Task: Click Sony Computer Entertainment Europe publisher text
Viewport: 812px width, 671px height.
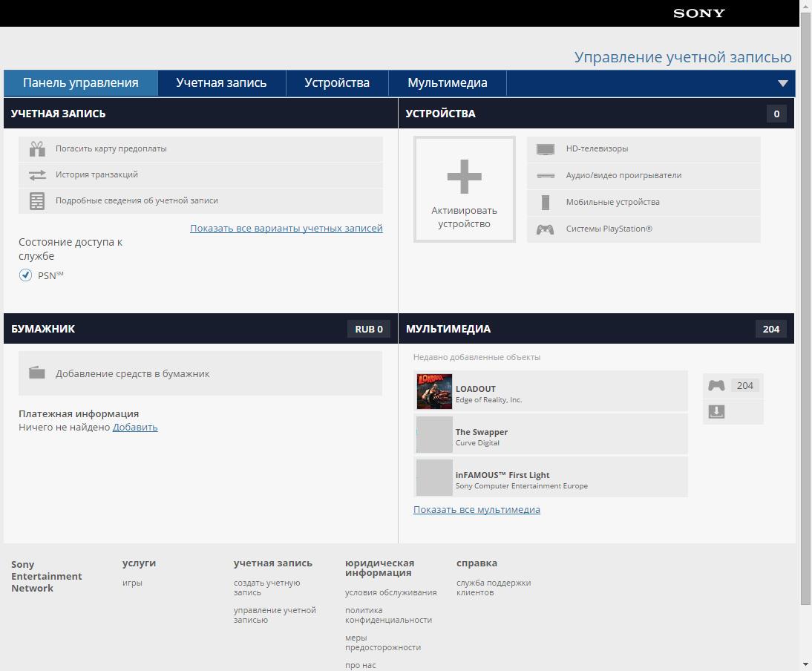Action: (x=522, y=485)
